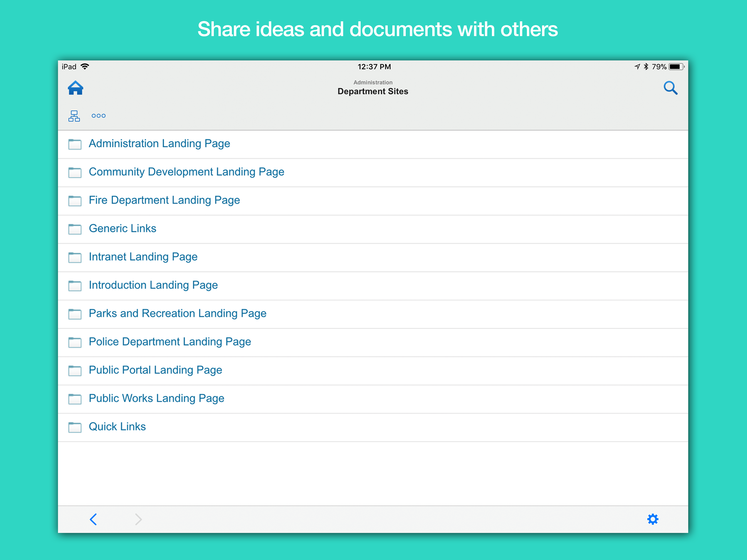This screenshot has width=747, height=560.
Task: Tap the blue Home icon
Action: 75,88
